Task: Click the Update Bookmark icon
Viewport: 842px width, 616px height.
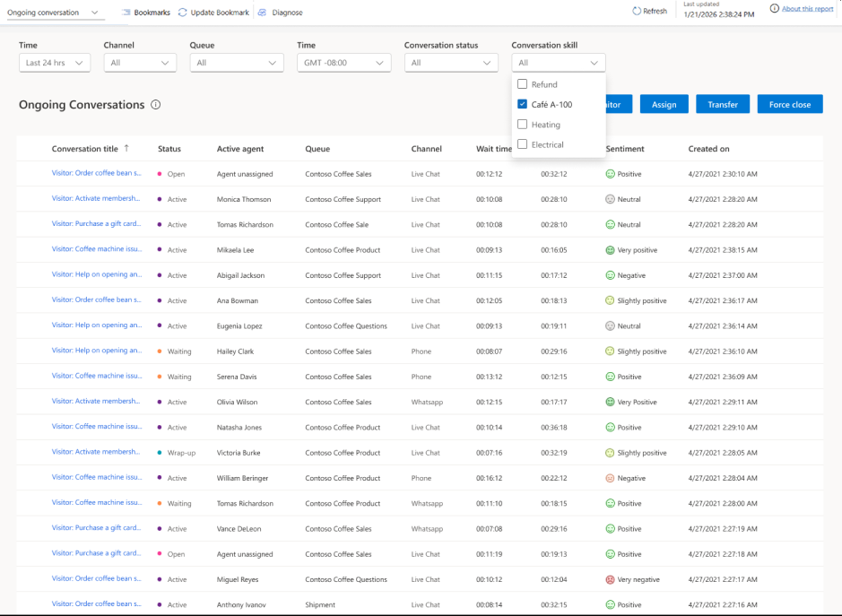Action: 185,13
